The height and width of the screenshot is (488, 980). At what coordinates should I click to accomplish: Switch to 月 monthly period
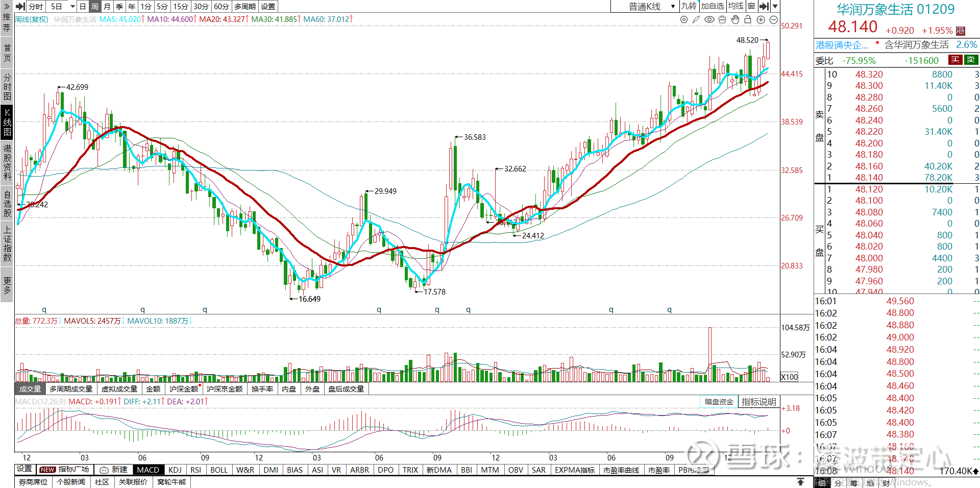point(107,6)
